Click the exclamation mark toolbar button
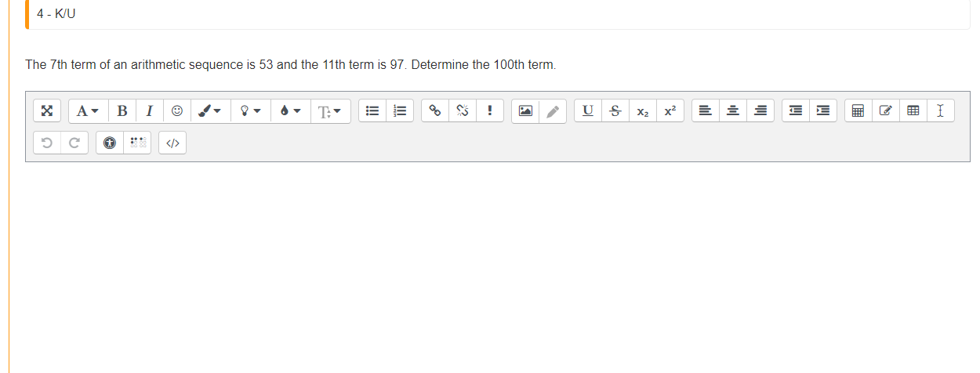This screenshot has width=980, height=373. coord(490,111)
